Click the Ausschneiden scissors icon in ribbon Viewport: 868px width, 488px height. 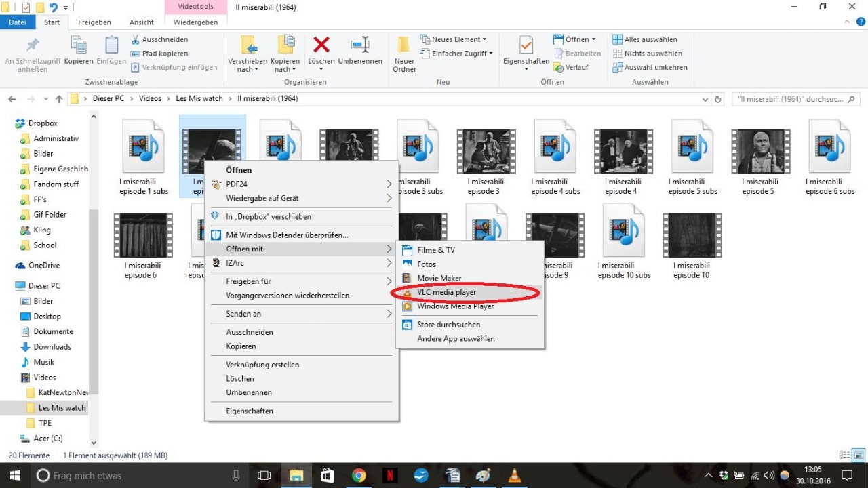[136, 39]
